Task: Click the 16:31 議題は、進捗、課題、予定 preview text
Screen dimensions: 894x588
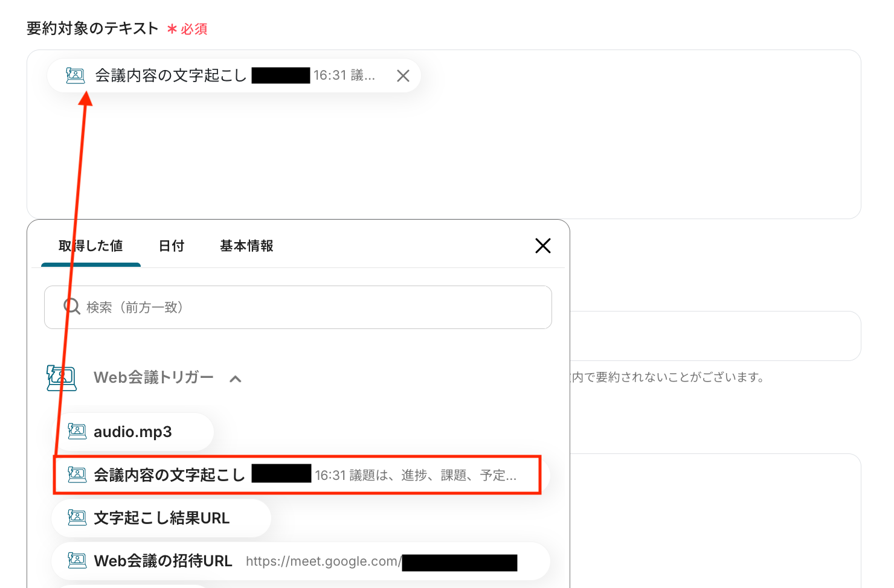Action: (x=416, y=476)
